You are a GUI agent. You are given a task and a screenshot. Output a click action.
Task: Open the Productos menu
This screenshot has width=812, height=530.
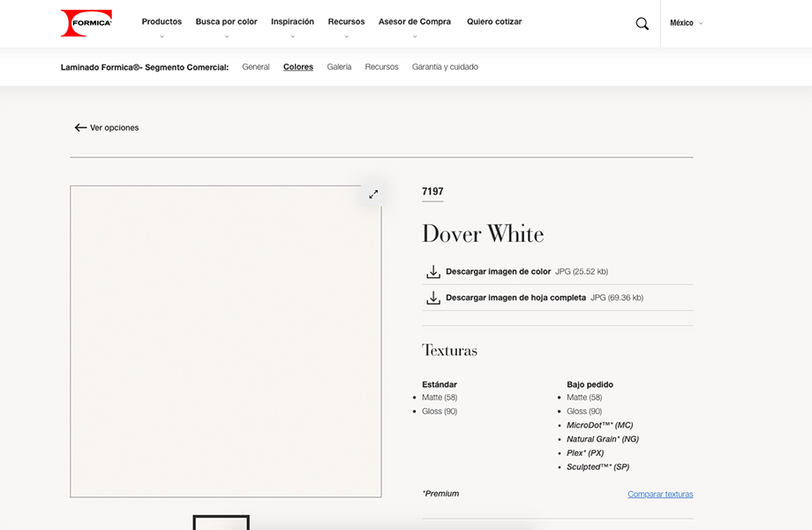click(162, 22)
